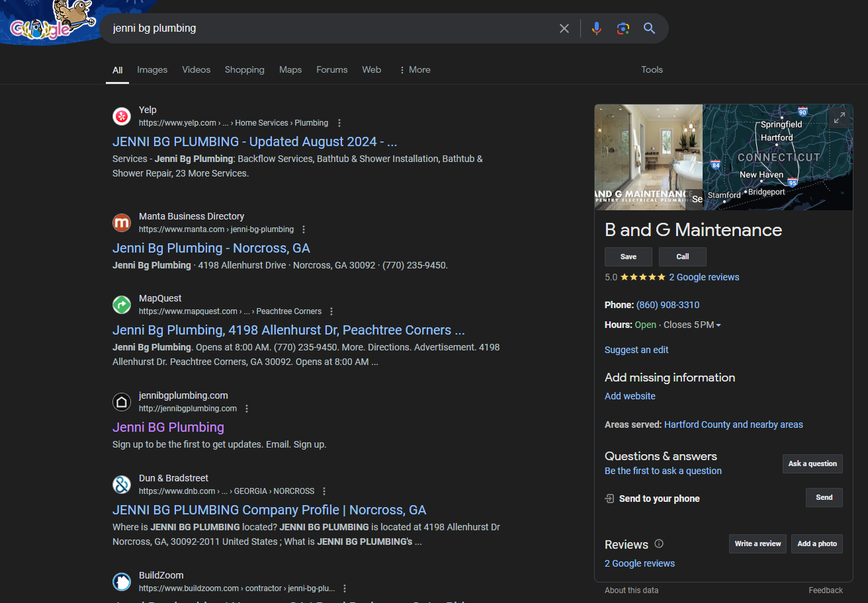Open JENNI BG PLUMBING Company Profile link

(x=269, y=510)
